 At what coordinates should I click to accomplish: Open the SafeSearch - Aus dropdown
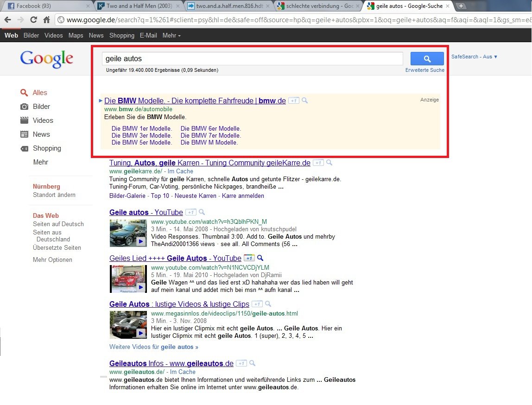474,57
